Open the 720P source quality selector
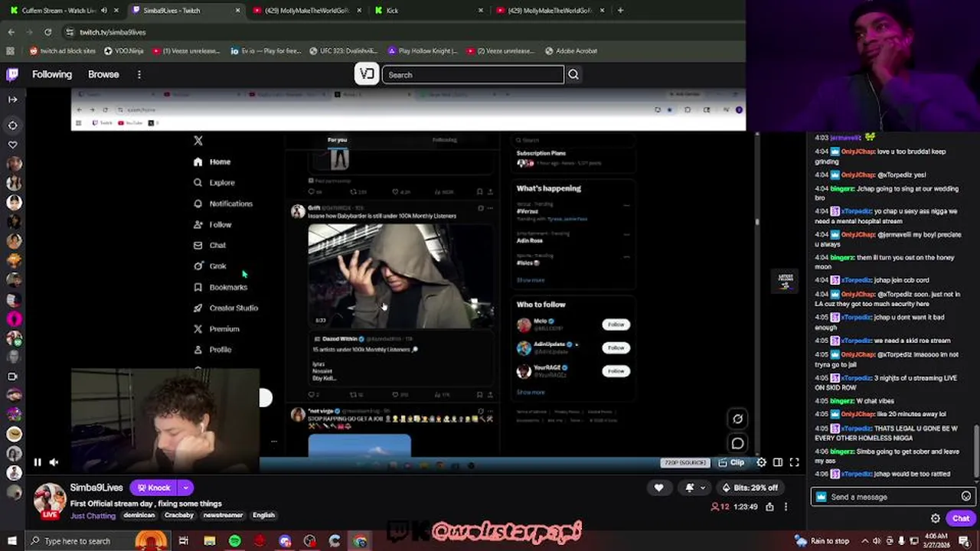Viewport: 980px width, 551px height. click(x=684, y=462)
